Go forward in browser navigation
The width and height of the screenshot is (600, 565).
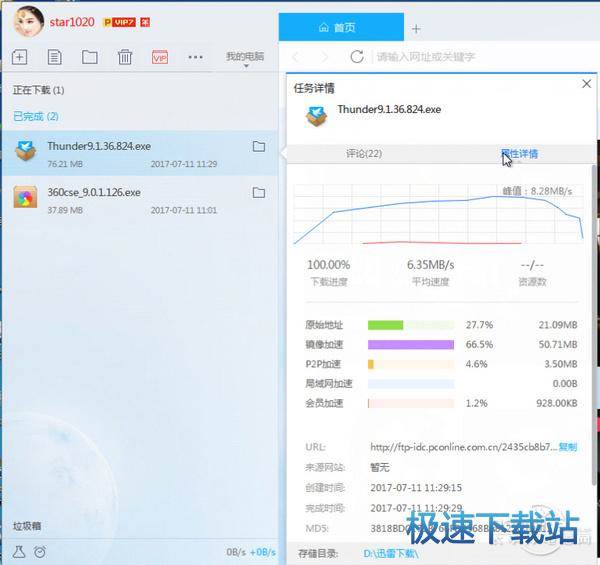324,57
